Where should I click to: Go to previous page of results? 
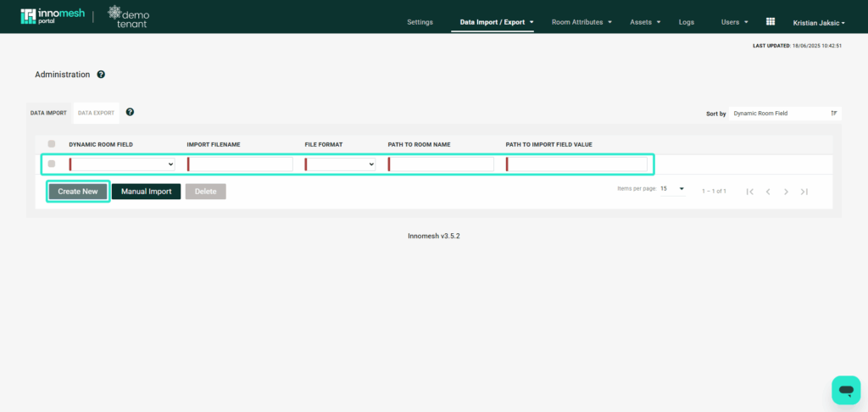coord(768,192)
